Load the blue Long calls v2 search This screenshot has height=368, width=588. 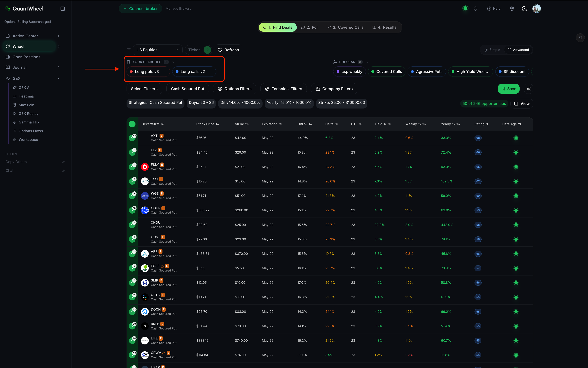[194, 72]
